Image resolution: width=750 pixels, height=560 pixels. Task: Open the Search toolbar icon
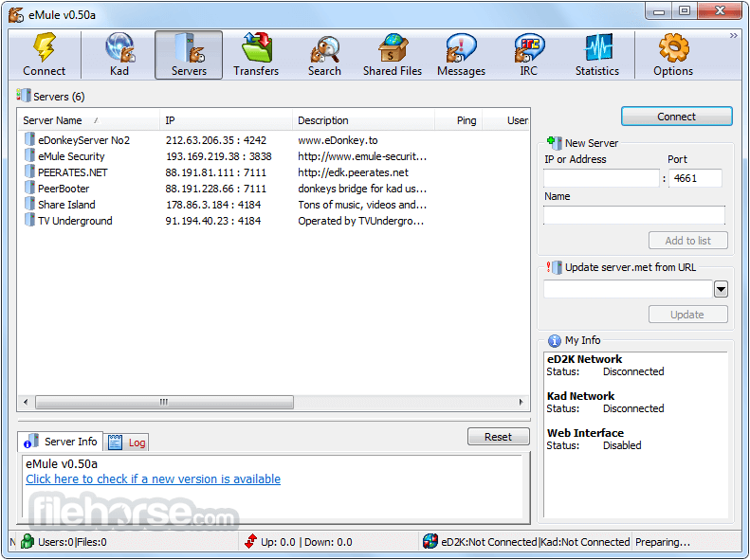(325, 48)
